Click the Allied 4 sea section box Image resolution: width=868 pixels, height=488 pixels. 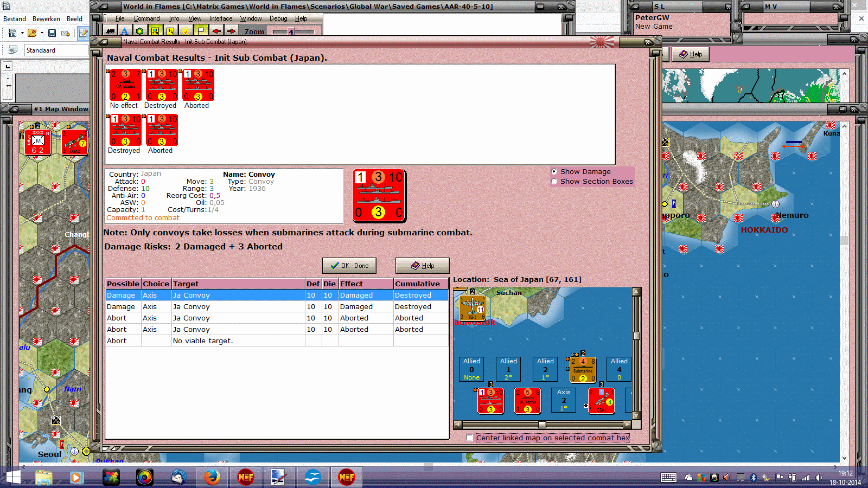(619, 369)
